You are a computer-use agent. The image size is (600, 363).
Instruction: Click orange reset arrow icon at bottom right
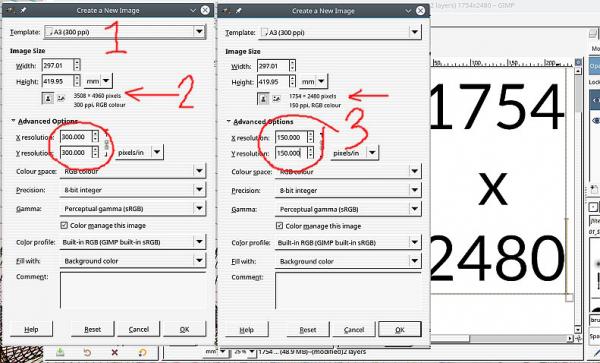click(142, 352)
